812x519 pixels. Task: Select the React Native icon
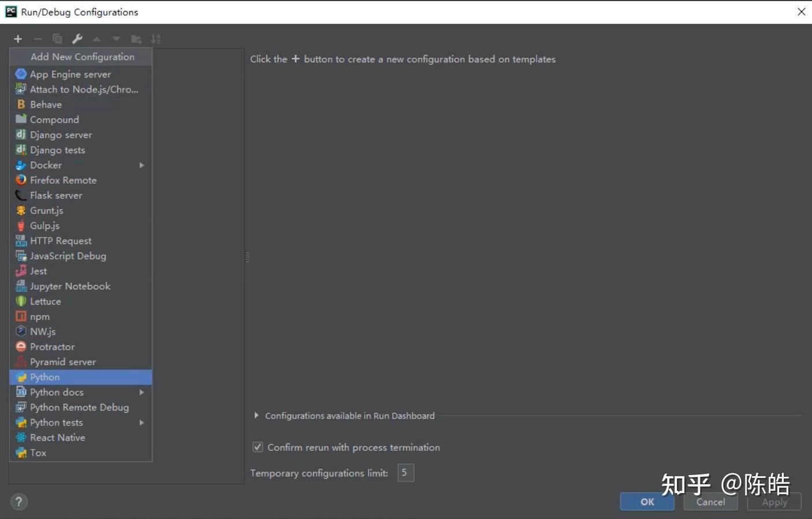tap(21, 438)
